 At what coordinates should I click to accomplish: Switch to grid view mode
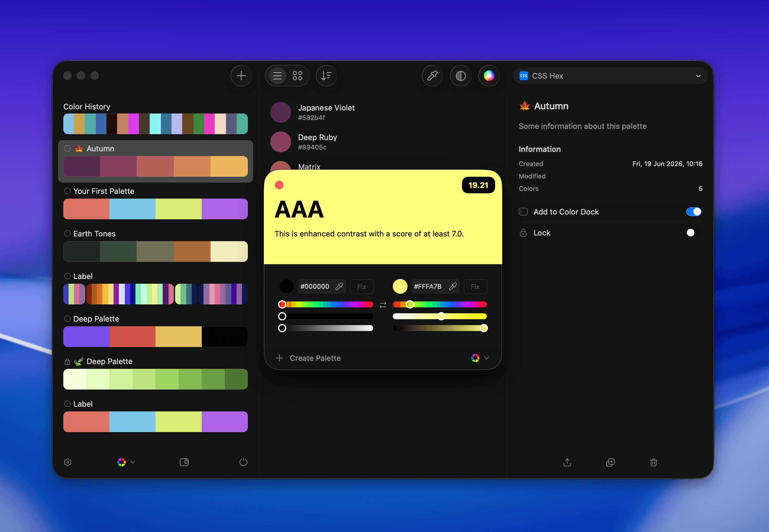pos(297,76)
